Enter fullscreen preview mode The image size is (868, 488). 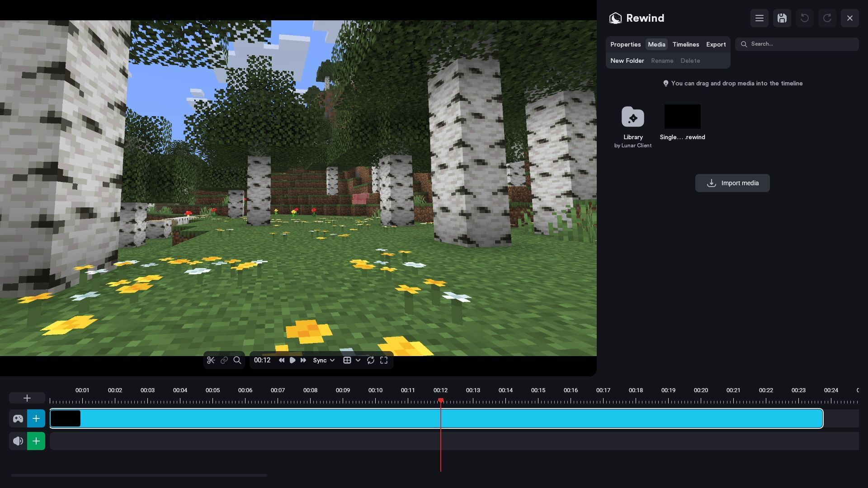tap(384, 360)
